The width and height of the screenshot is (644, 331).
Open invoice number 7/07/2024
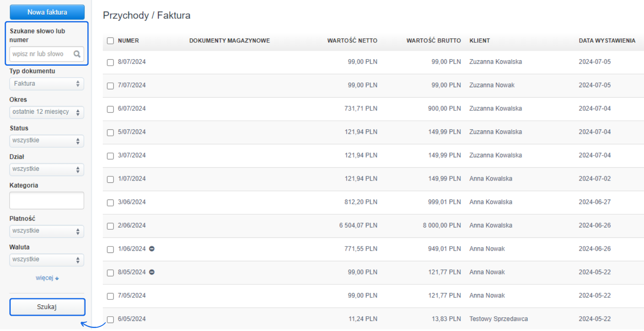131,85
